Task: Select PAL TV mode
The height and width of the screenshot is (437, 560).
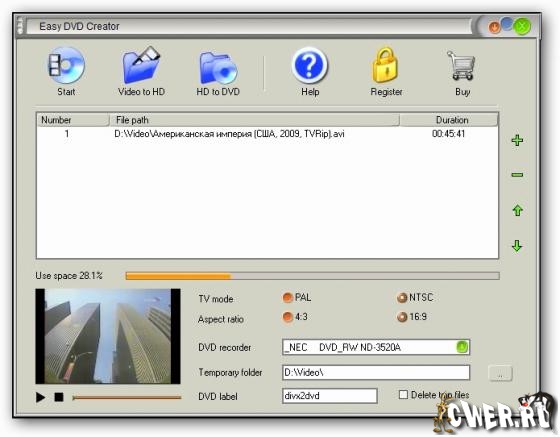Action: tap(288, 297)
